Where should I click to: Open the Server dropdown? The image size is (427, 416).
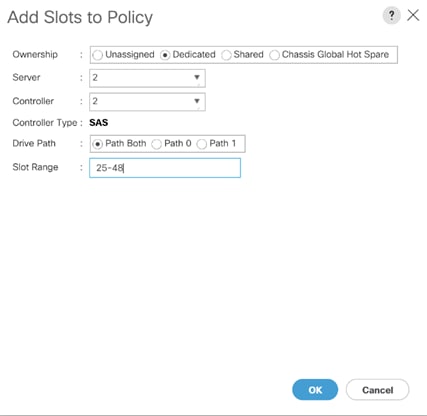[x=147, y=78]
